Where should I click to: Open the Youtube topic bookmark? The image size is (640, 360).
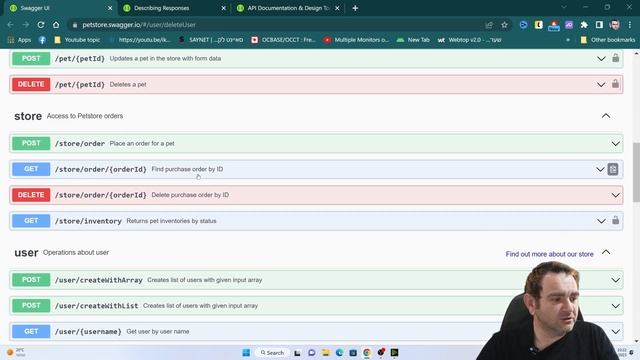77,40
